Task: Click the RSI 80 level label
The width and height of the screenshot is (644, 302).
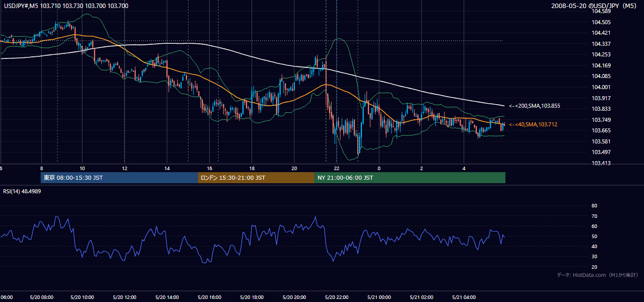Action: point(594,206)
